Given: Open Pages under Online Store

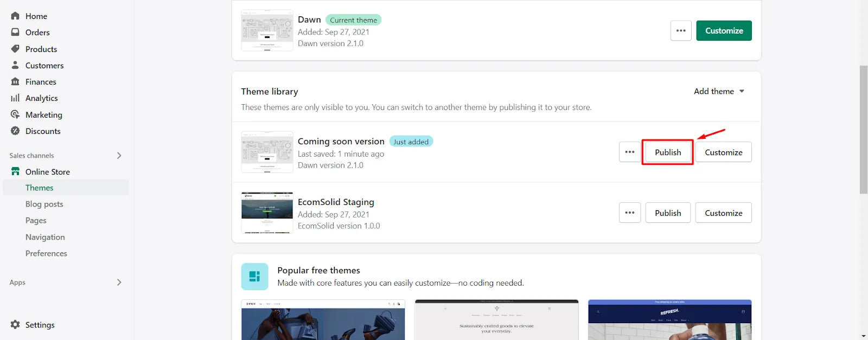Looking at the screenshot, I should coord(36,220).
